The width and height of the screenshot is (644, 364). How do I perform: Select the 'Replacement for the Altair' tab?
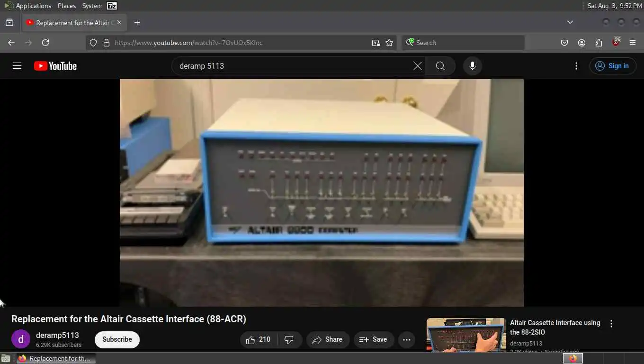point(73,23)
